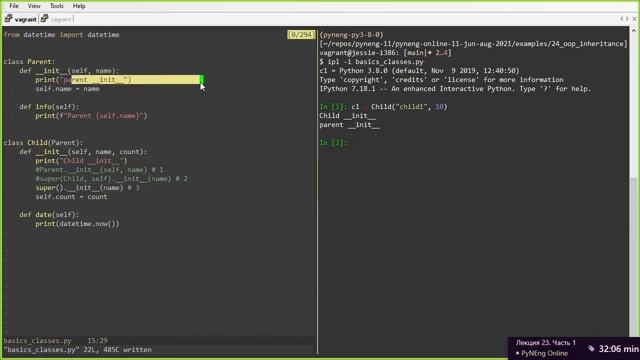Open the Tools menu
Image resolution: width=640 pixels, height=360 pixels.
[56, 6]
